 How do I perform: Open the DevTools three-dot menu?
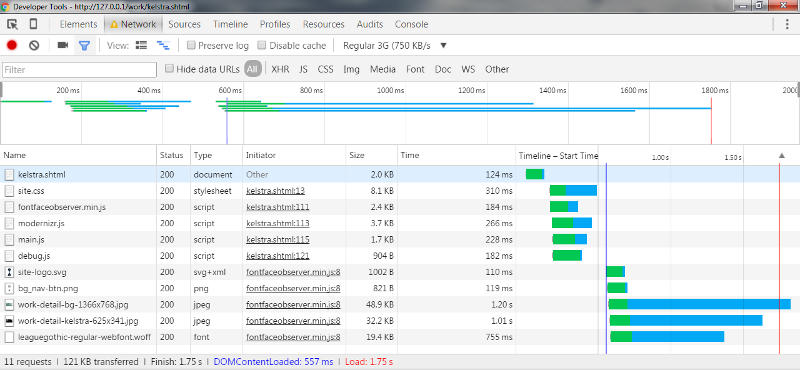(788, 24)
